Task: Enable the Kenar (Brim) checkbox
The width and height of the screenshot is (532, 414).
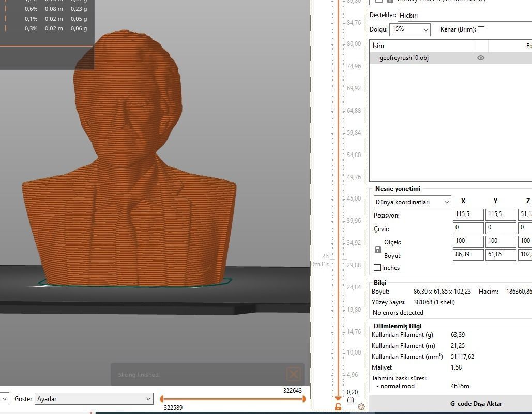Action: (x=481, y=29)
